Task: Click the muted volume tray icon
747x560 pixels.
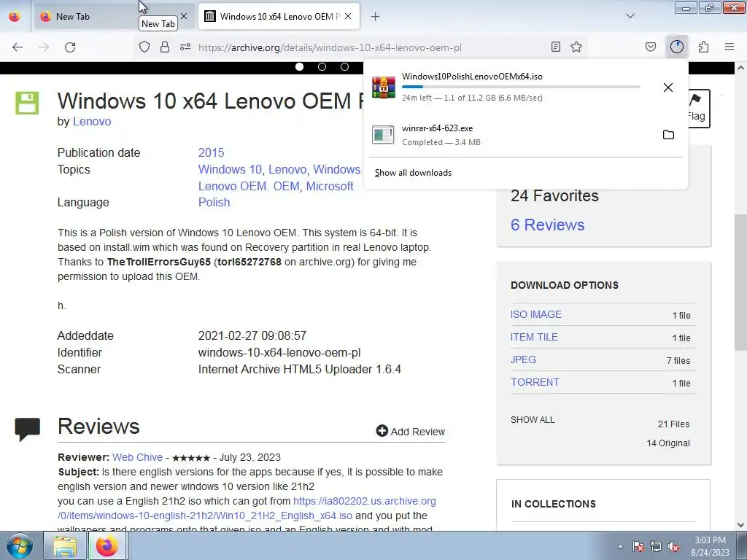Action: click(673, 546)
